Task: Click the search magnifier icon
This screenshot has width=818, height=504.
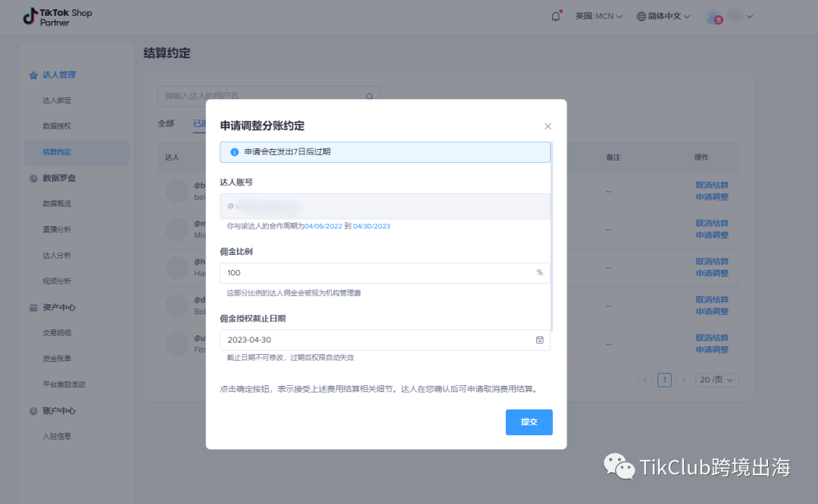Action: [370, 96]
